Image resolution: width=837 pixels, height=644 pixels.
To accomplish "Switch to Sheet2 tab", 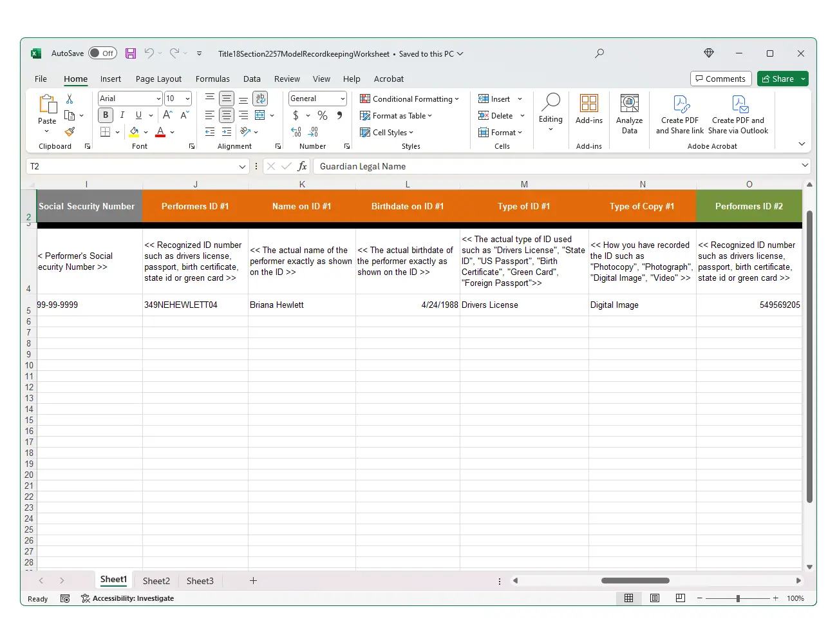I will (156, 581).
